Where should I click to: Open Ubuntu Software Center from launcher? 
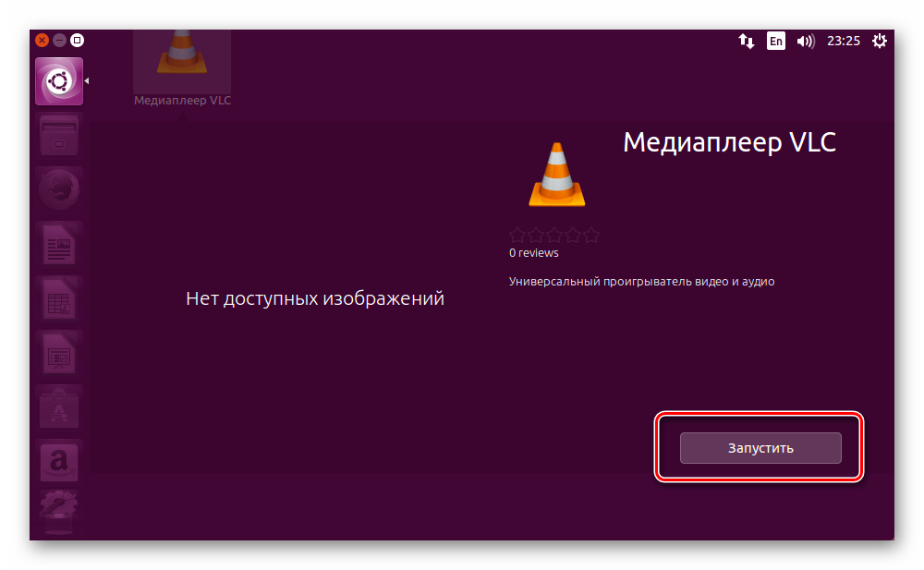click(59, 407)
